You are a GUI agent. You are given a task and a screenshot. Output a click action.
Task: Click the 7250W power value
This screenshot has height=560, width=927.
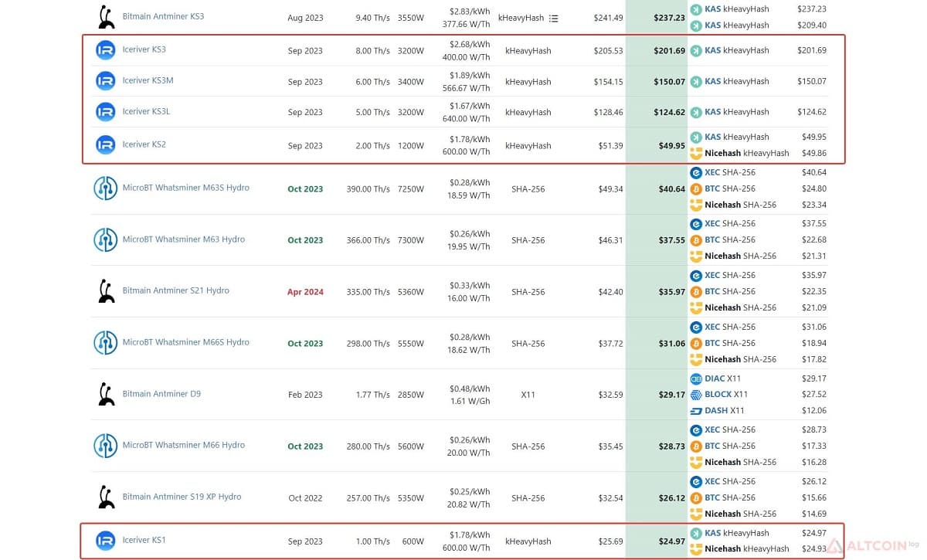pyautogui.click(x=410, y=189)
